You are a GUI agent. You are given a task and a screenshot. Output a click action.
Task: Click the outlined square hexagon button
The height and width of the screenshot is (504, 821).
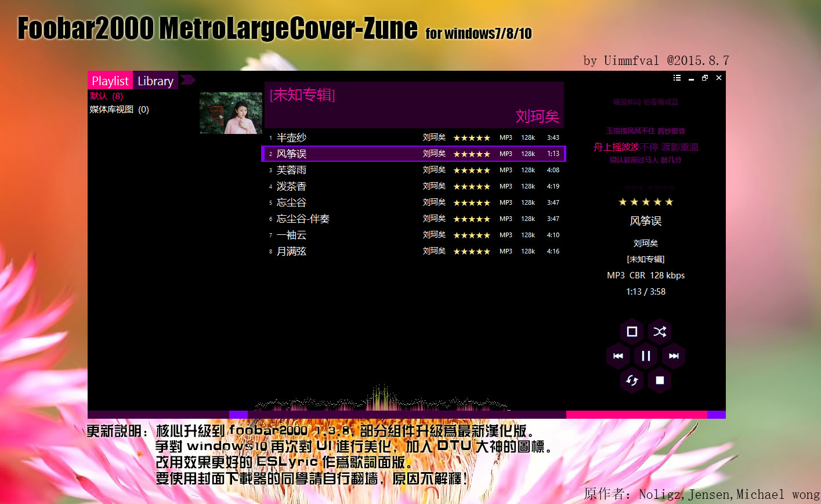coord(632,332)
